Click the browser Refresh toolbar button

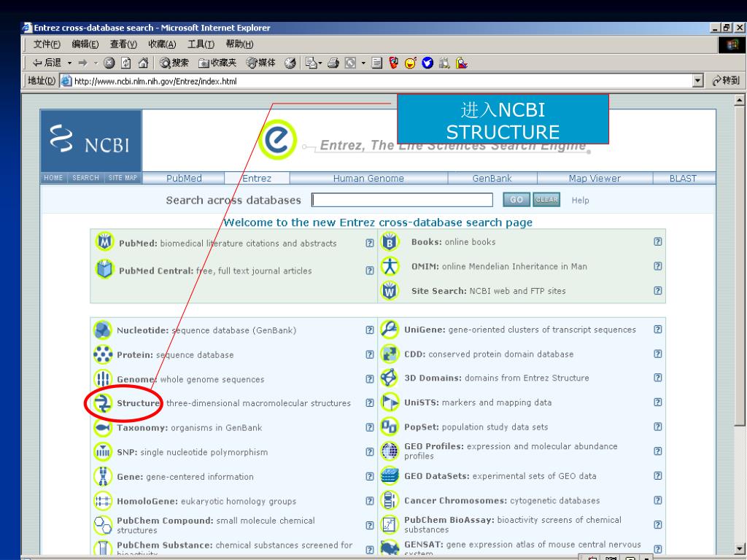coord(125,63)
